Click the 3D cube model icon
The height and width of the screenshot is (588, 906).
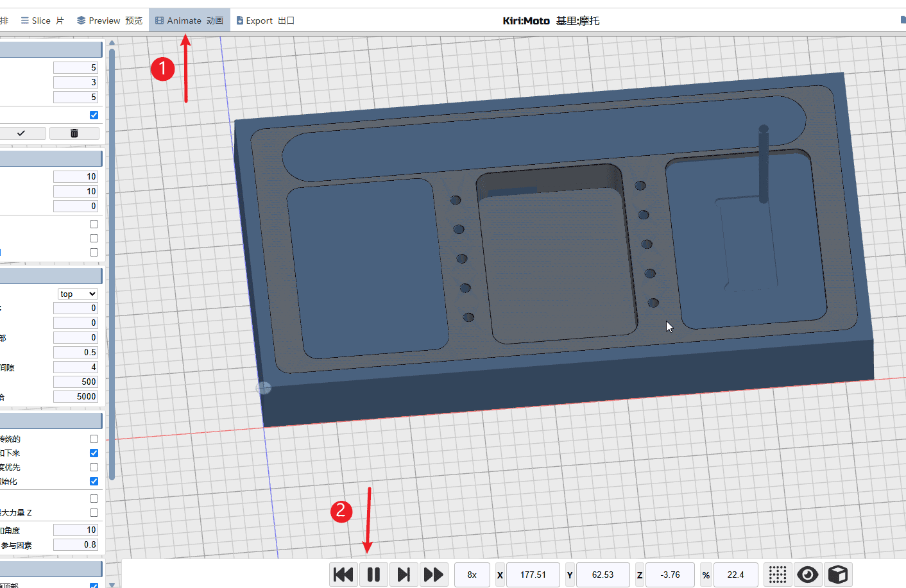point(838,575)
